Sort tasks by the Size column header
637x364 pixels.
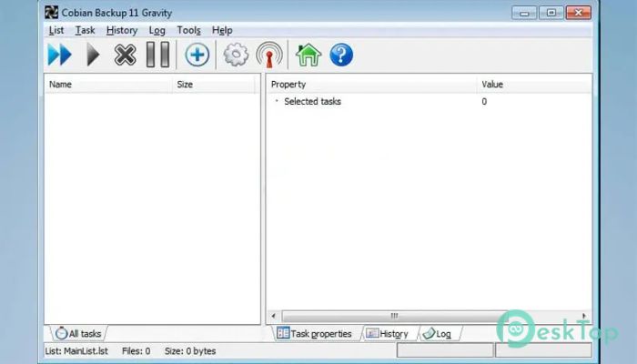click(x=215, y=84)
